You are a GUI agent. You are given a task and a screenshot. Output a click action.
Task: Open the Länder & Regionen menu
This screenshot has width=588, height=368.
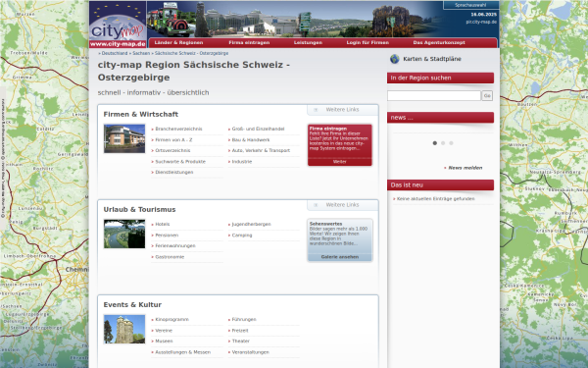click(178, 43)
